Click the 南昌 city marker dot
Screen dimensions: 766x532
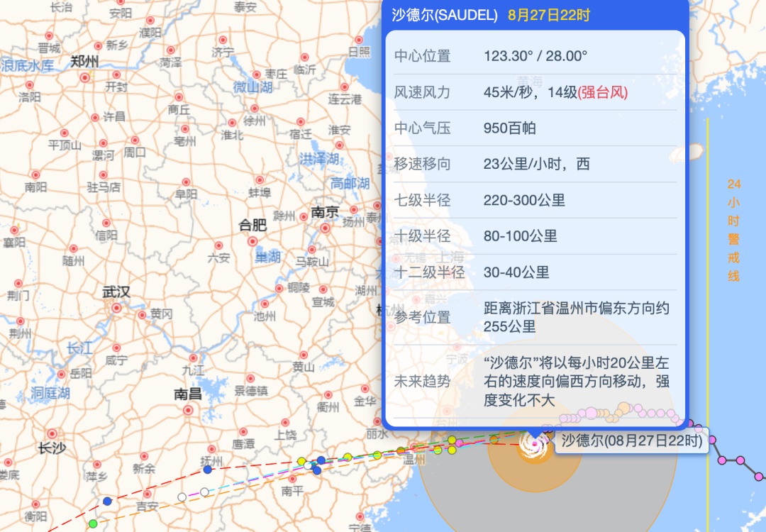pyautogui.click(x=188, y=411)
